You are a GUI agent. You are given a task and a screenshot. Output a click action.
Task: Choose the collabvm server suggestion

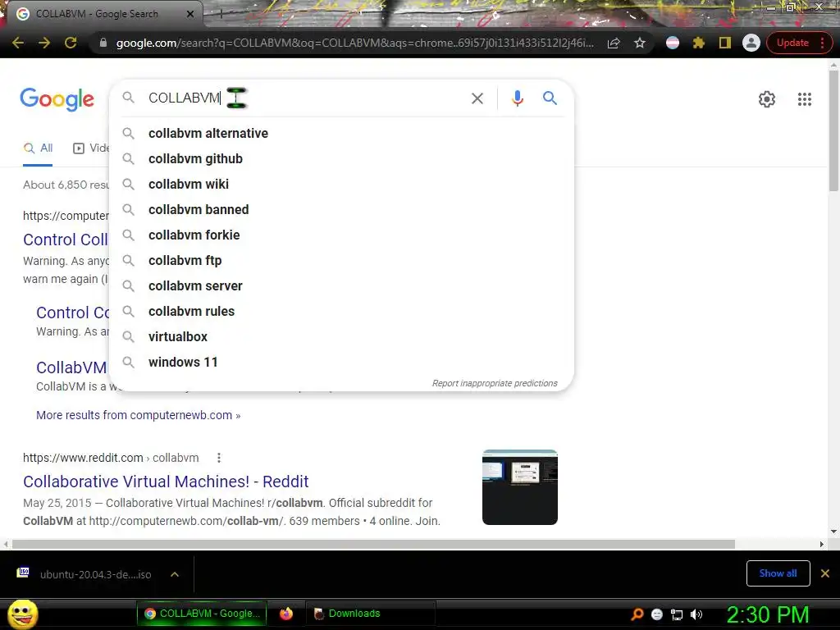[341, 286]
